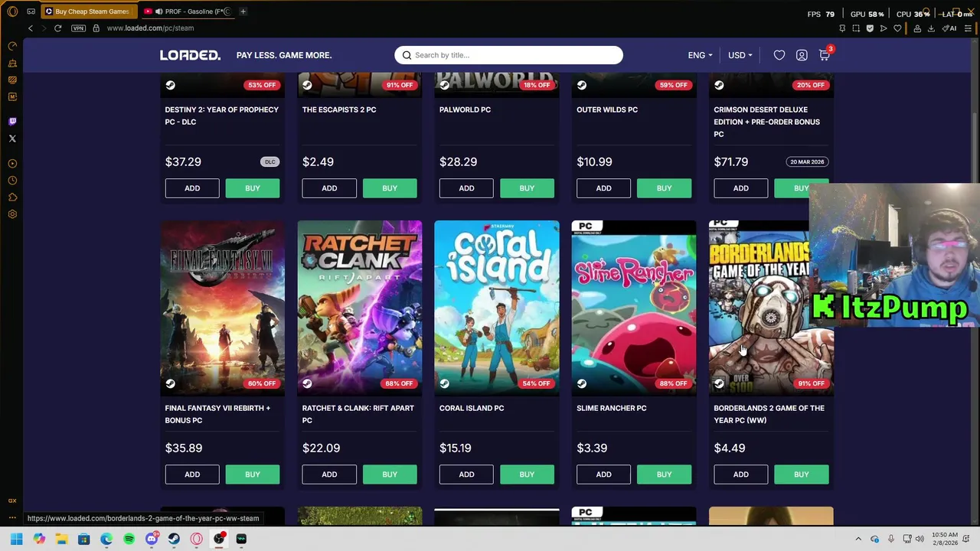
Task: Add Crimson Desert Deluxe Edition to cart
Action: [740, 188]
